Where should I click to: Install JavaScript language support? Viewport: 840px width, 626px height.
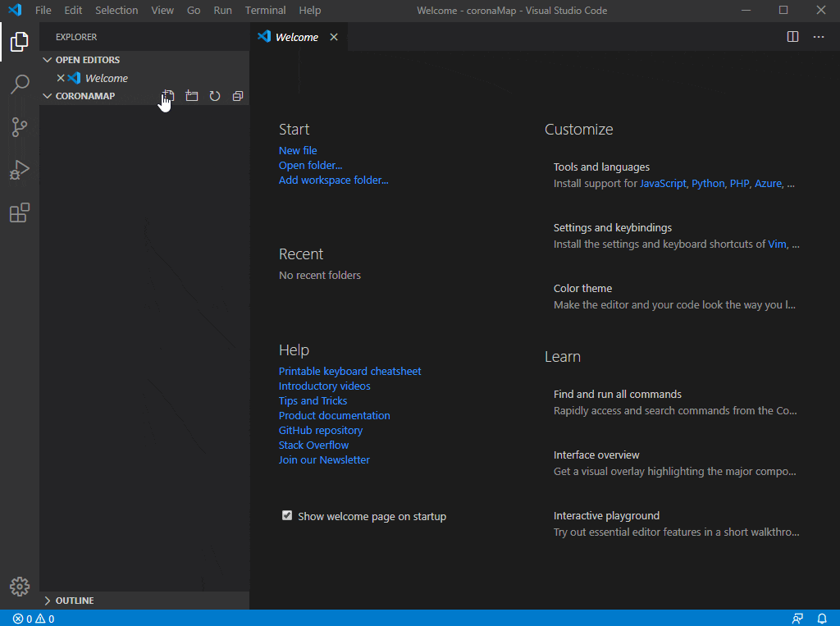[x=663, y=183]
